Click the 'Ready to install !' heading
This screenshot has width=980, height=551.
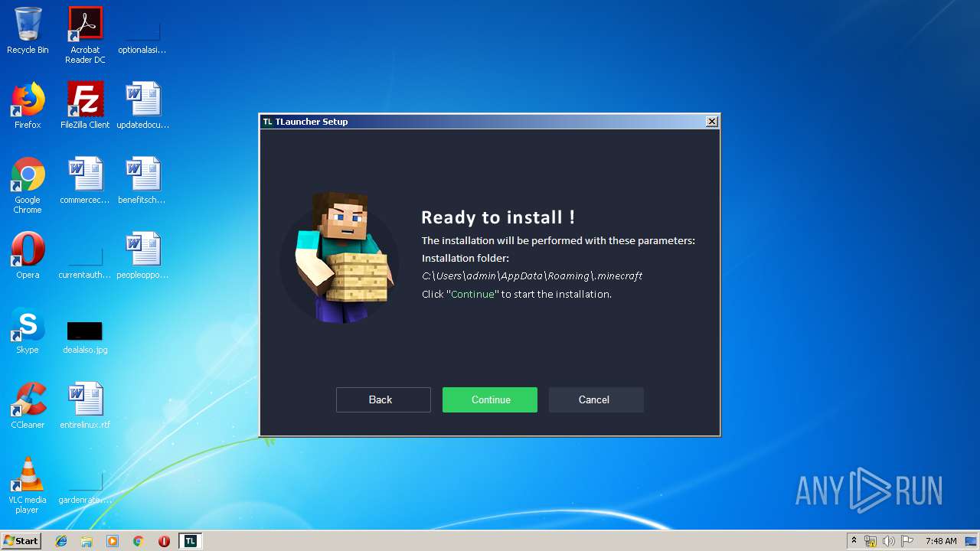tap(498, 217)
